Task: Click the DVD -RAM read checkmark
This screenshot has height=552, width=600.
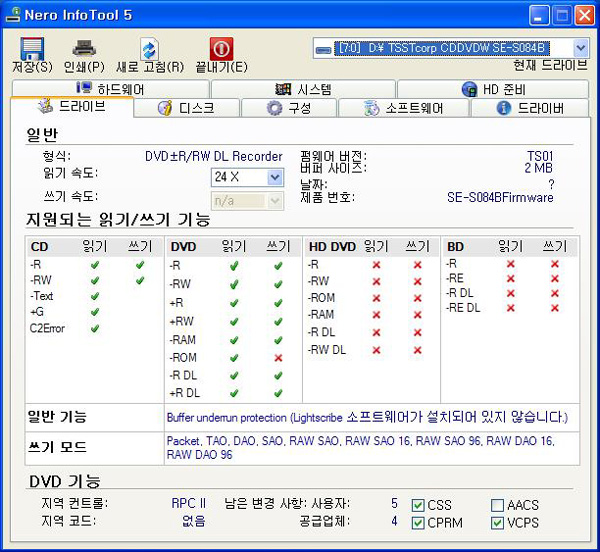Action: click(234, 340)
